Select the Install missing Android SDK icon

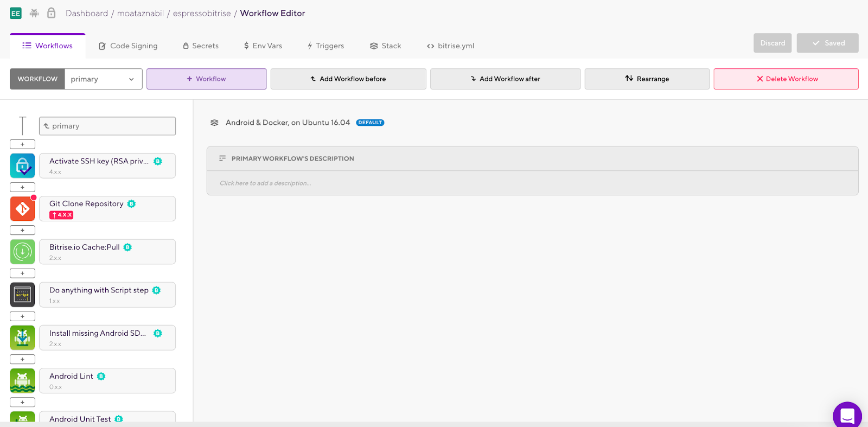22,337
